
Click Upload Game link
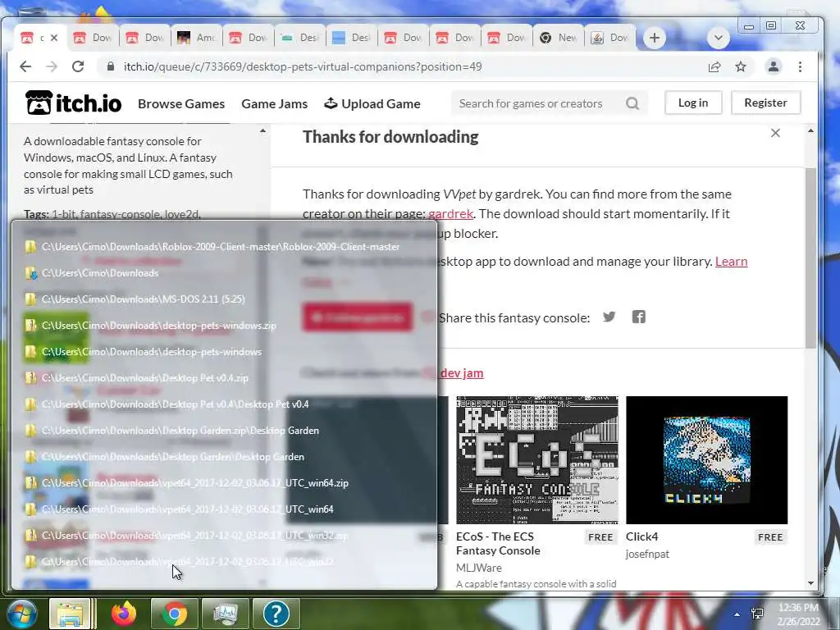372,103
